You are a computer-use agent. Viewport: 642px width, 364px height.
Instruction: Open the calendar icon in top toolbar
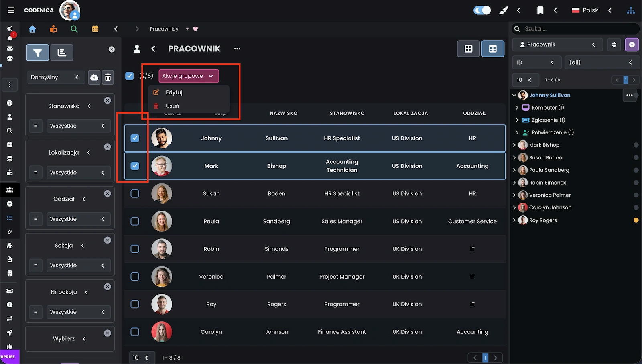click(x=95, y=29)
